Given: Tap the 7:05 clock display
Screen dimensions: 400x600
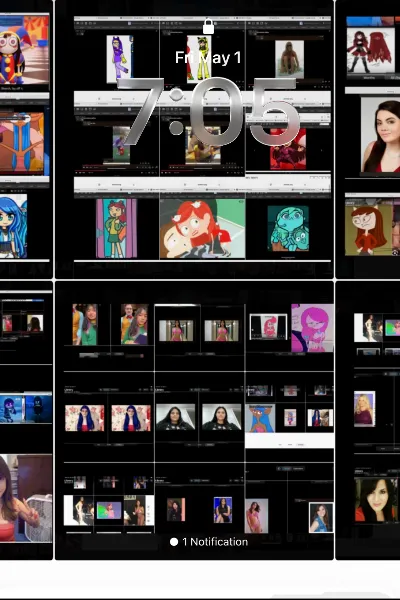Looking at the screenshot, I should coord(209,112).
